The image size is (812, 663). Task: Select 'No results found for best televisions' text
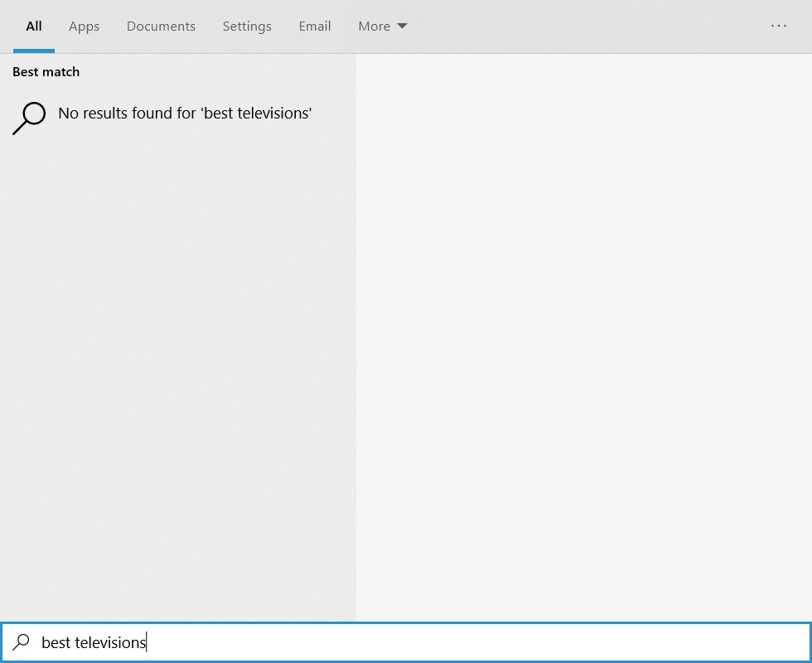[x=185, y=113]
